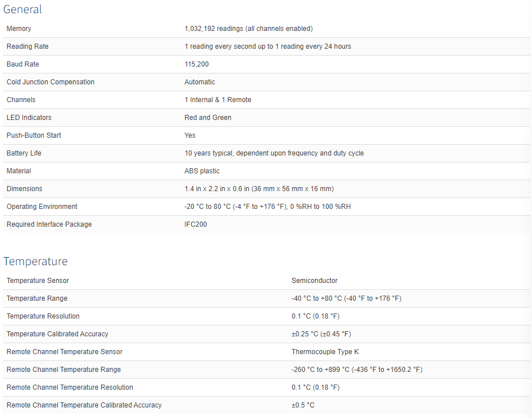Select the Memory row label
The height and width of the screenshot is (419, 532).
19,29
